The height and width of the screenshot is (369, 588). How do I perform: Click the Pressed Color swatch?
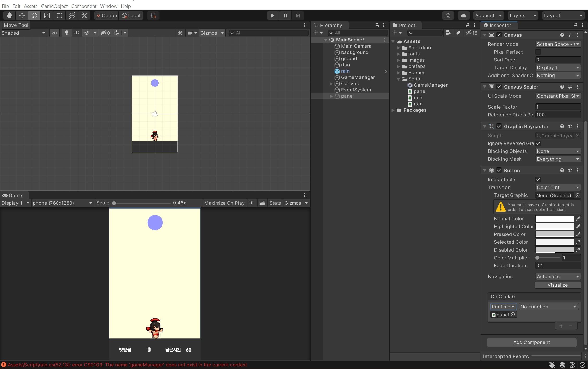(555, 234)
